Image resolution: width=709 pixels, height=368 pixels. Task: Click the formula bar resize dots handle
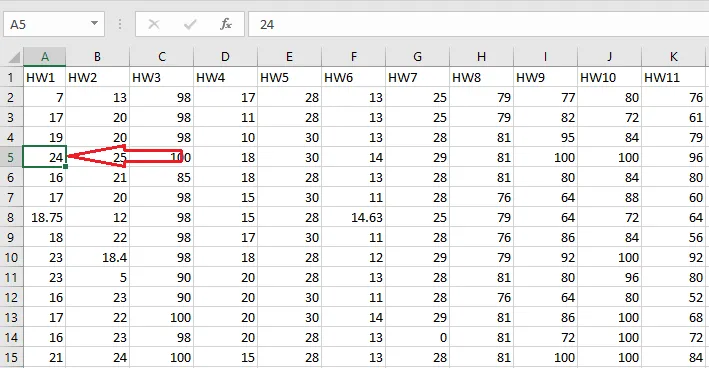coord(120,24)
